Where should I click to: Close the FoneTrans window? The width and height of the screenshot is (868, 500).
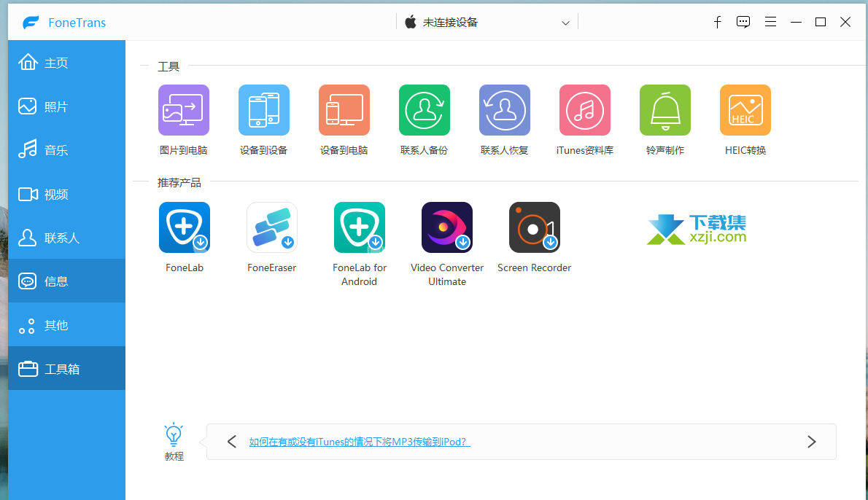[845, 22]
